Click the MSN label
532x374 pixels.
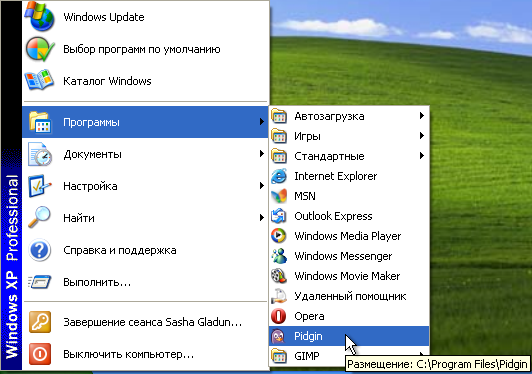[305, 196]
